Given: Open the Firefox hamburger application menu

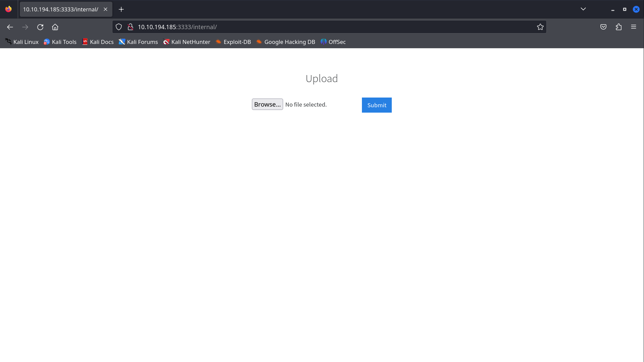Looking at the screenshot, I should [x=633, y=27].
